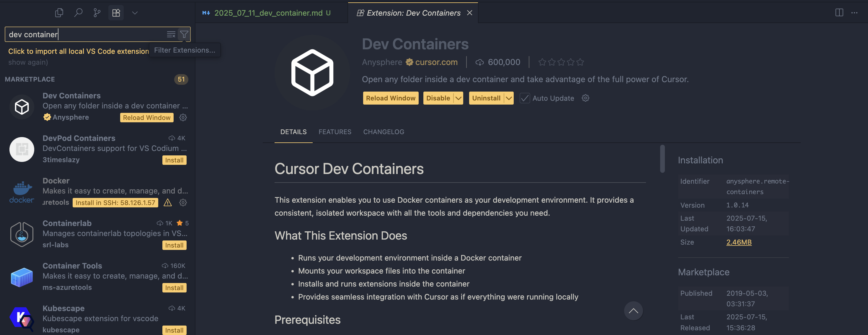Click the Reload Window button

point(391,98)
